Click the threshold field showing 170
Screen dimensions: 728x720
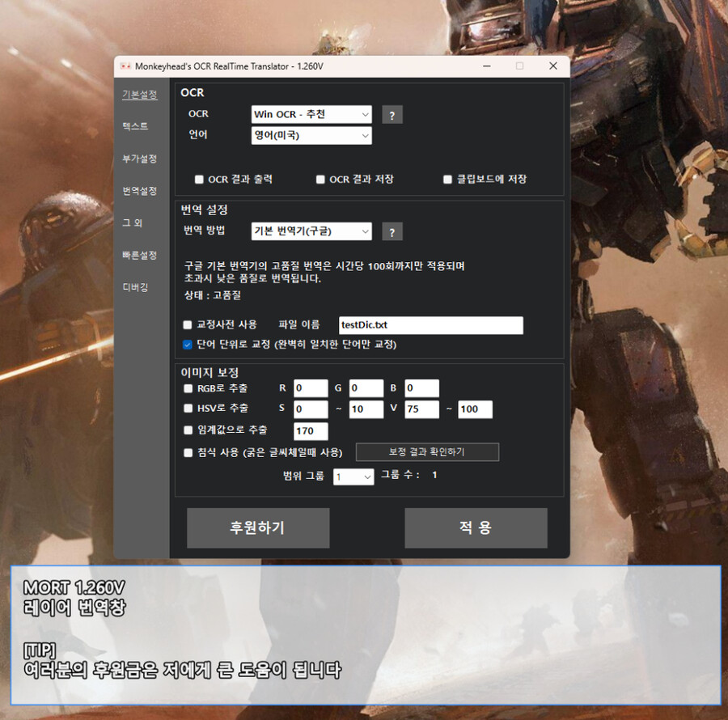pyautogui.click(x=311, y=431)
